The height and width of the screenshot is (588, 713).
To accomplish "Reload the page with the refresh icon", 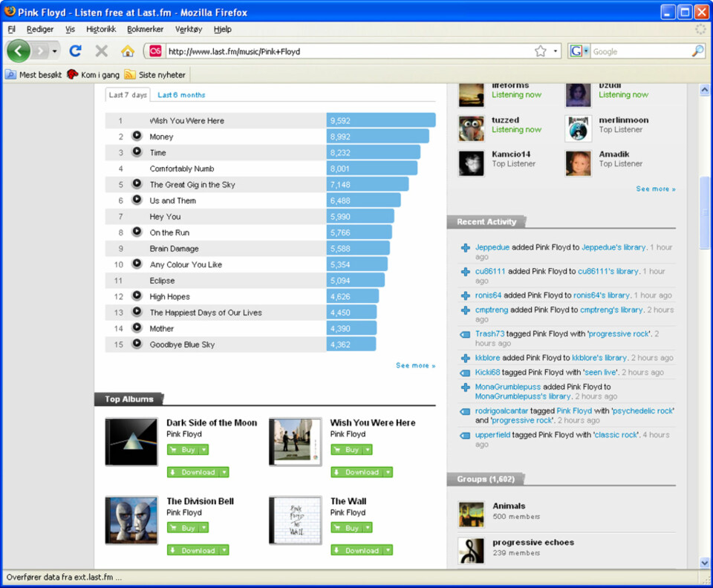I will (76, 51).
